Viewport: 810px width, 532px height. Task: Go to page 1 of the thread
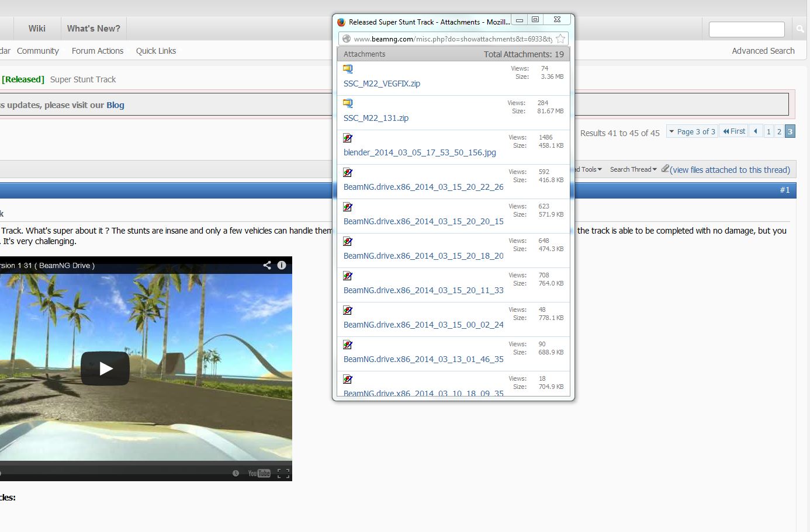point(769,131)
